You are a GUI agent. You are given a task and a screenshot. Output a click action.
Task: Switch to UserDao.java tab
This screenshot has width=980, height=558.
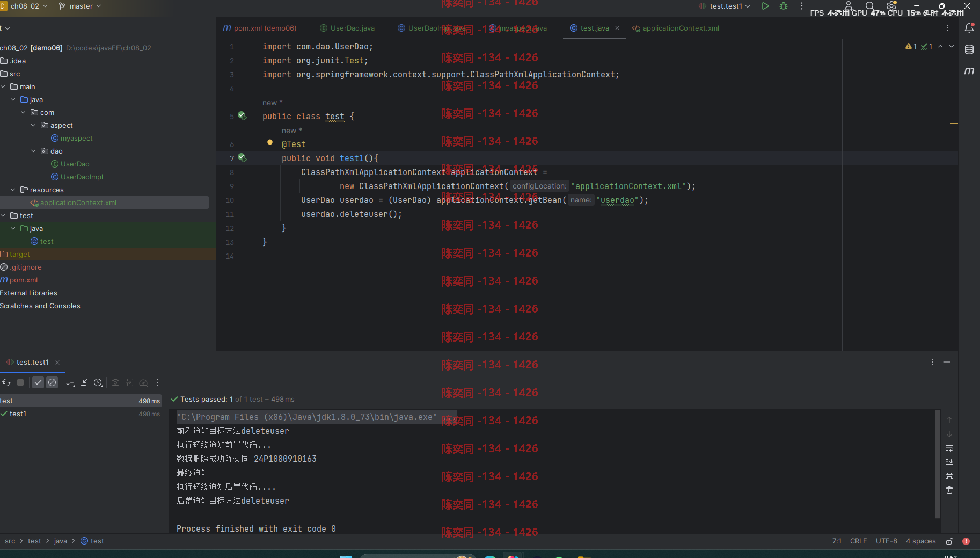(x=347, y=28)
